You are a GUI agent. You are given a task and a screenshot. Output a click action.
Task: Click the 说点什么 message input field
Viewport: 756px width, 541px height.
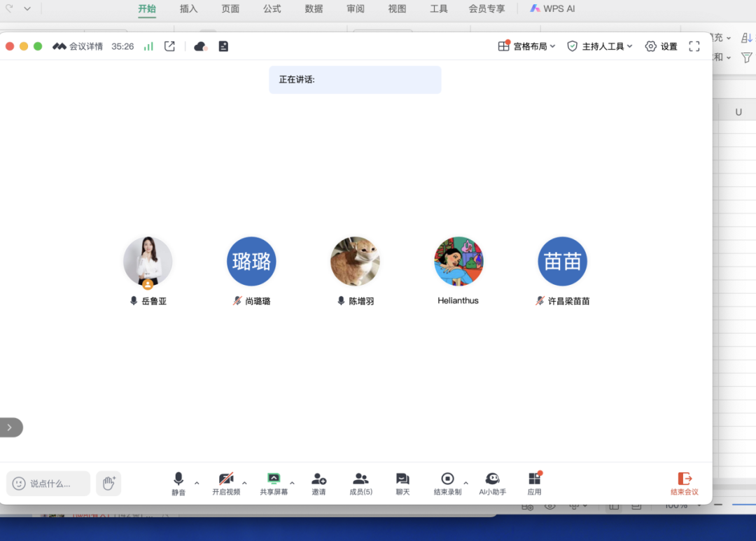point(49,484)
